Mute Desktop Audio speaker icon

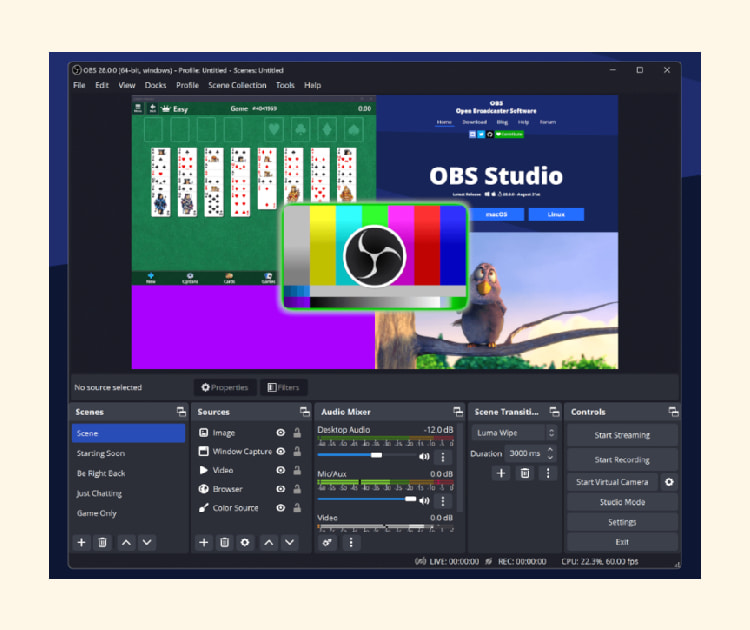point(424,456)
